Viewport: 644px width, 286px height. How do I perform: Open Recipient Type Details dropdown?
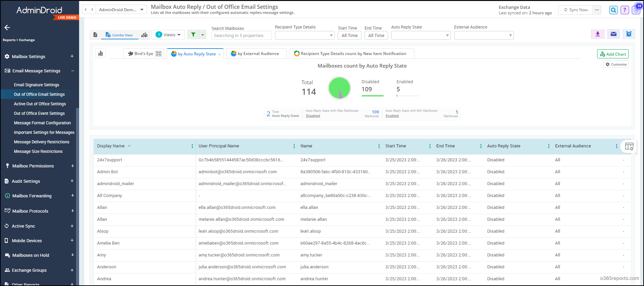pyautogui.click(x=305, y=35)
